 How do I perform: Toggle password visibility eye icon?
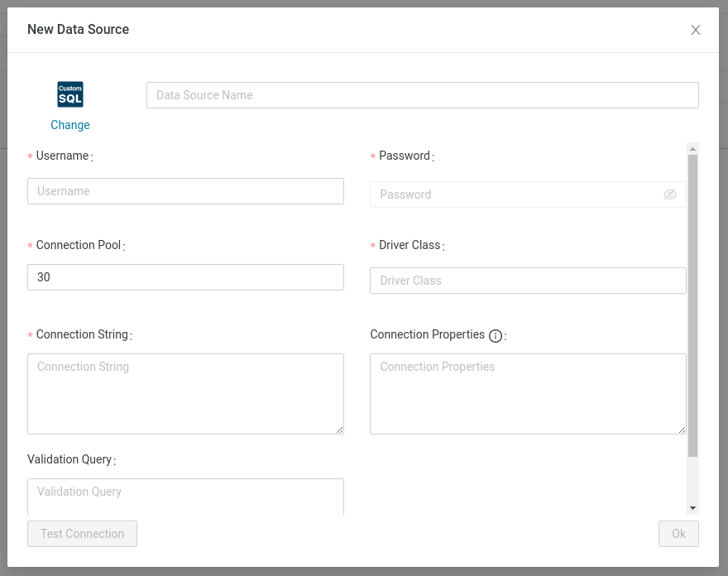[669, 194]
